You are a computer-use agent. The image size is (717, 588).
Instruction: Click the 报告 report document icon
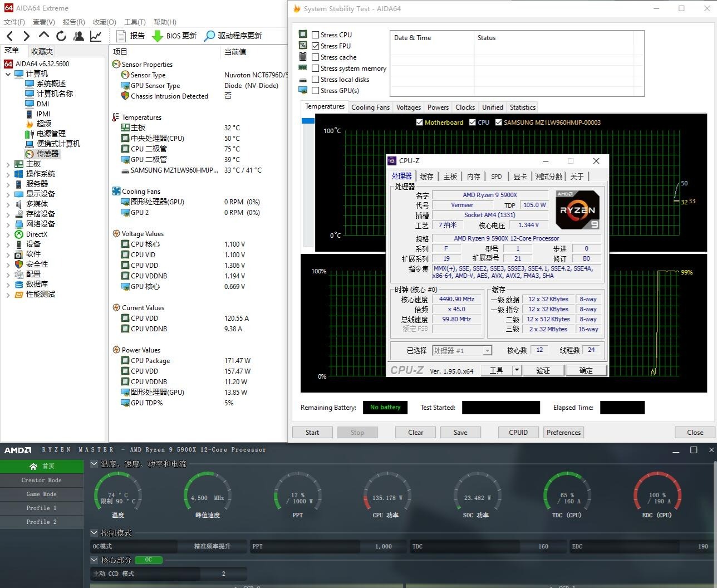pos(121,36)
